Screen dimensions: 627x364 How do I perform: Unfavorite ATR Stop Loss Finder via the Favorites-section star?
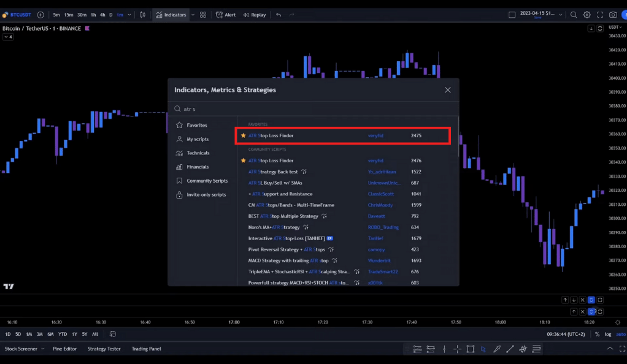[x=243, y=135]
